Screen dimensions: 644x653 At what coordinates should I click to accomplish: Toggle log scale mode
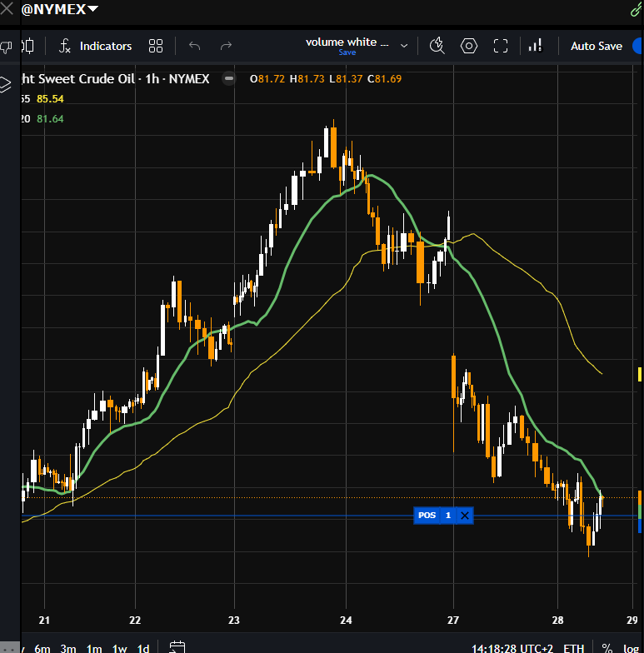pyautogui.click(x=631, y=648)
